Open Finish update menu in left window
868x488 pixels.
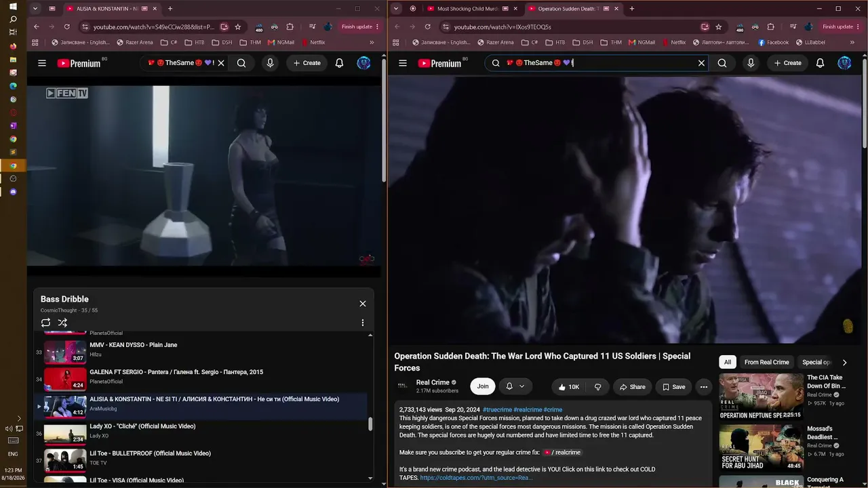pos(360,27)
